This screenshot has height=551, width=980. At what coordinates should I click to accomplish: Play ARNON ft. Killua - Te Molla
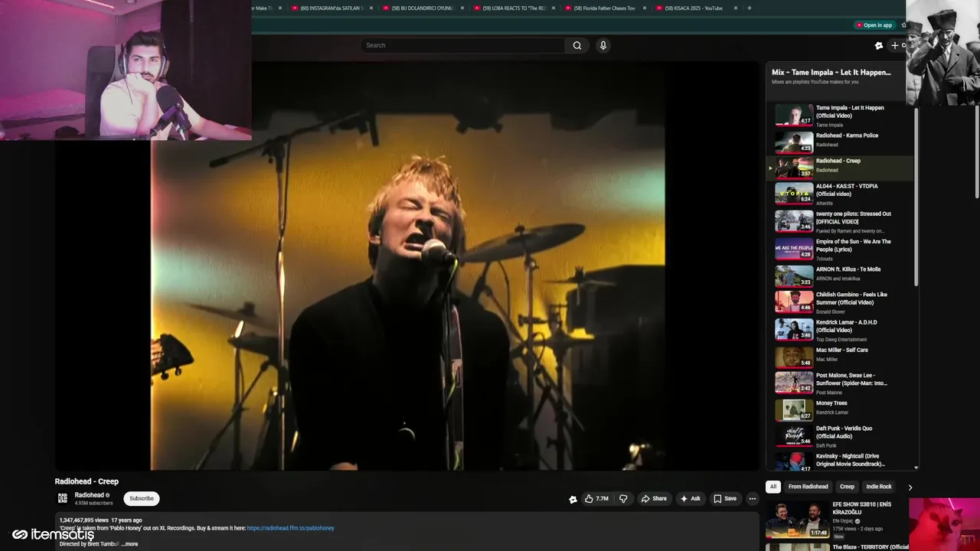point(841,275)
